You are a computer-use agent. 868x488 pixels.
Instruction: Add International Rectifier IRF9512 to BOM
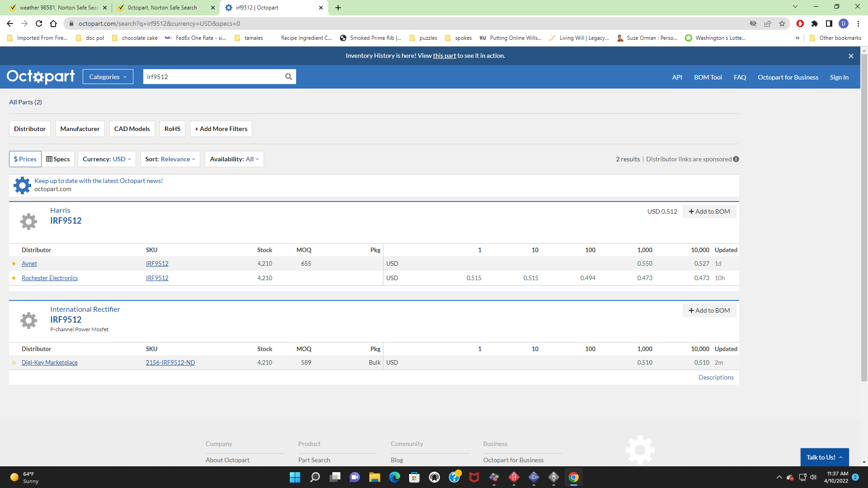click(709, 310)
